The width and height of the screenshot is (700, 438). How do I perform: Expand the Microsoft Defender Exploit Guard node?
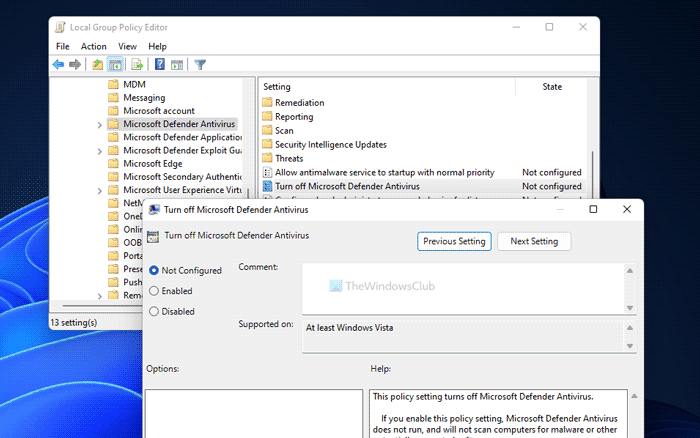coord(99,150)
